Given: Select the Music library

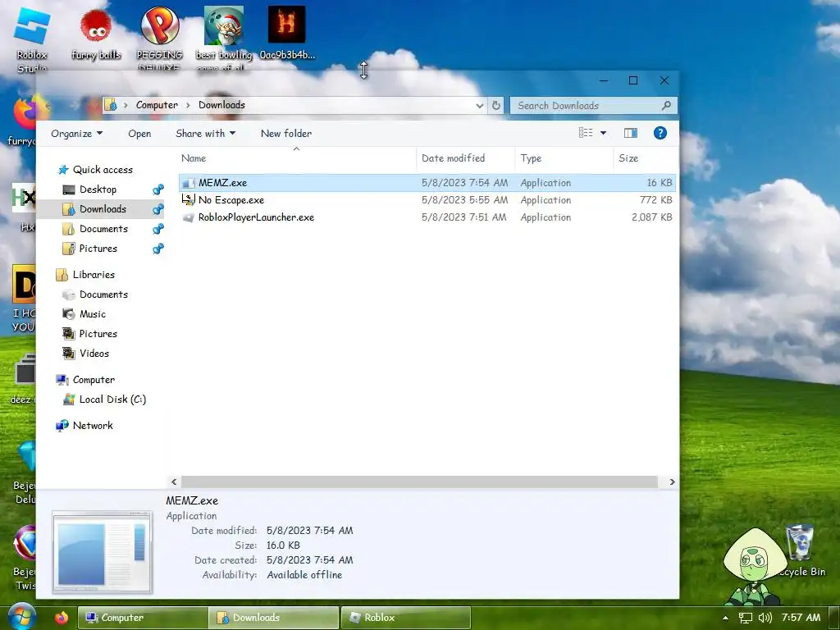Looking at the screenshot, I should coord(93,314).
